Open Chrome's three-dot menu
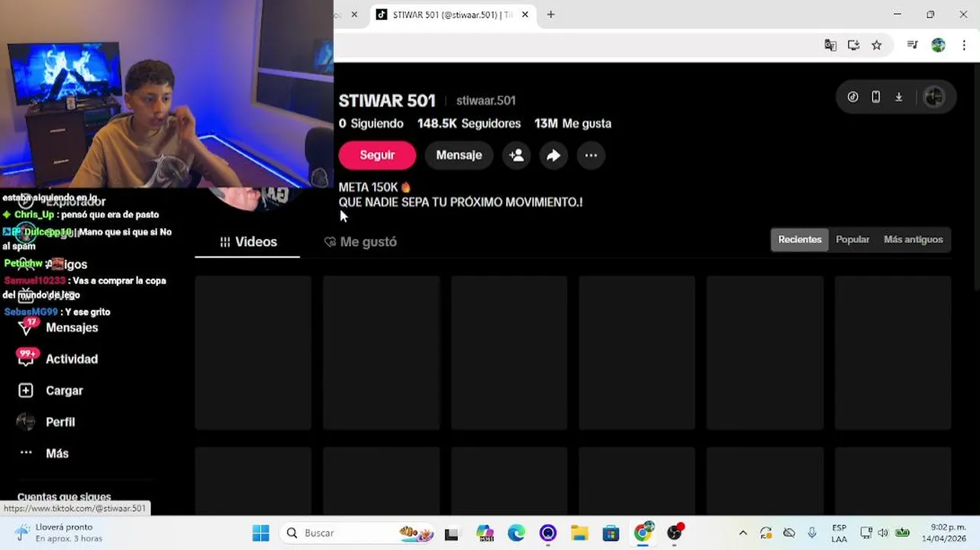Viewport: 980px width, 550px height. click(x=964, y=45)
